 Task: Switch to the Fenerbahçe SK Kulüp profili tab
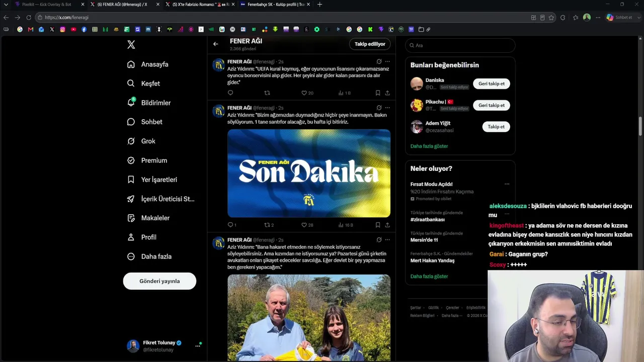pyautogui.click(x=276, y=5)
